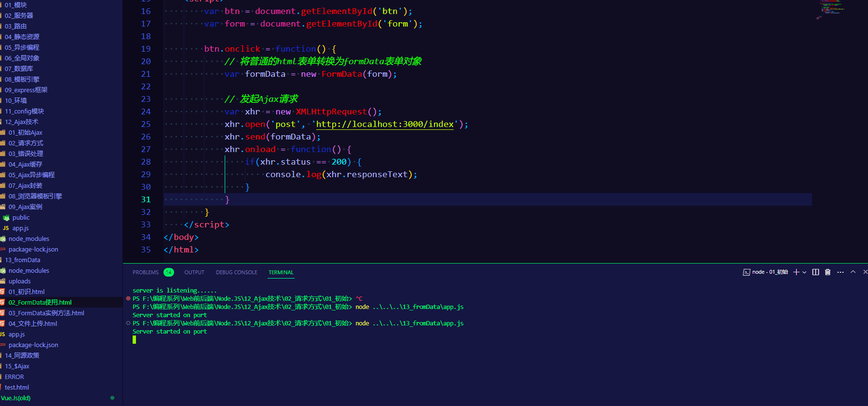Image resolution: width=868 pixels, height=406 pixels.
Task: Open package-lock.json above 13_fromData
Action: point(33,249)
